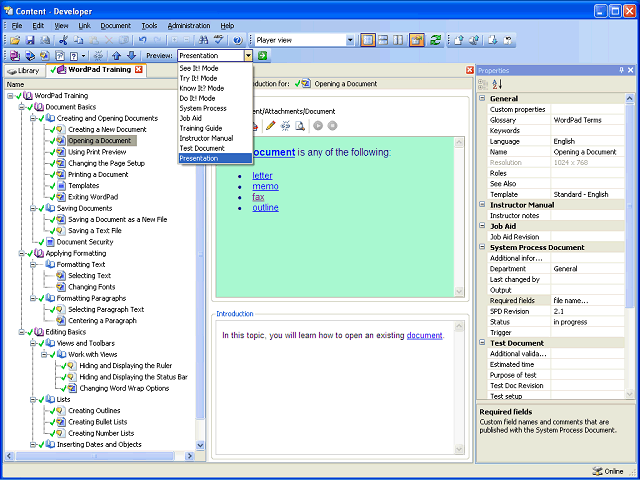Select 'Using Print Preview' topic in tree
The image size is (640, 480).
tap(98, 152)
